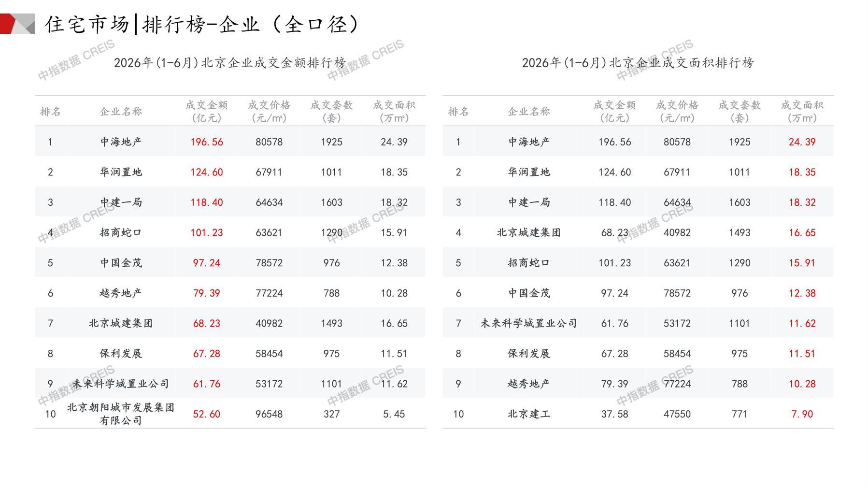This screenshot has height=488, width=868.
Task: Click price 58454 in the right table
Action: (677, 354)
